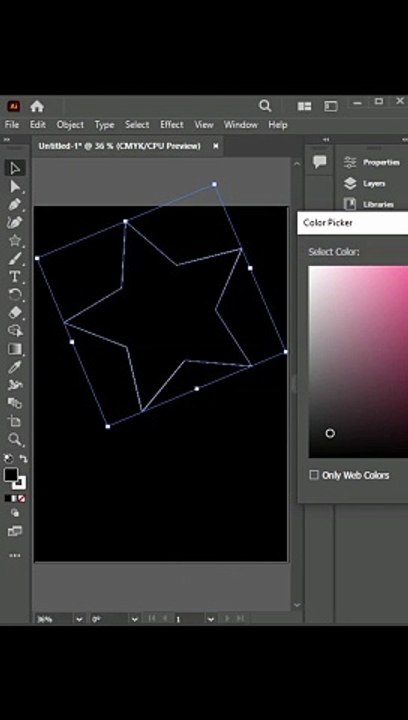This screenshot has height=720, width=408.
Task: Set paint to None (red slash)
Action: point(22,498)
